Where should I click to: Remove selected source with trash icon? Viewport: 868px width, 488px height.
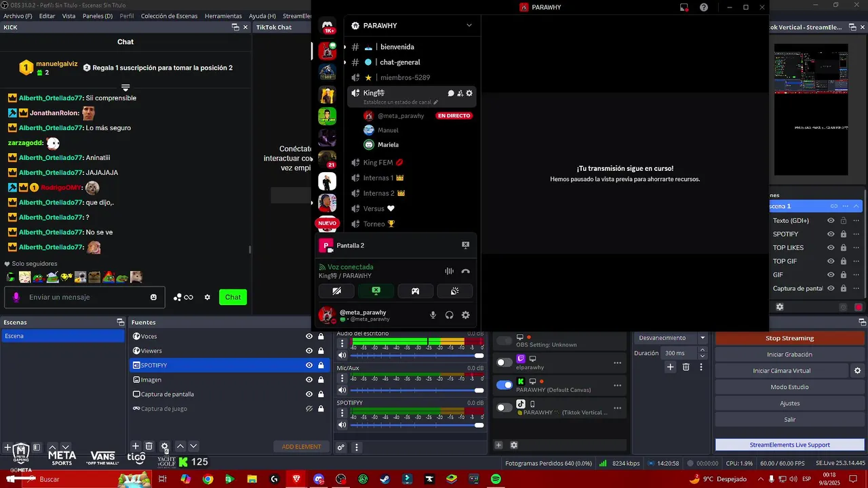tap(149, 446)
